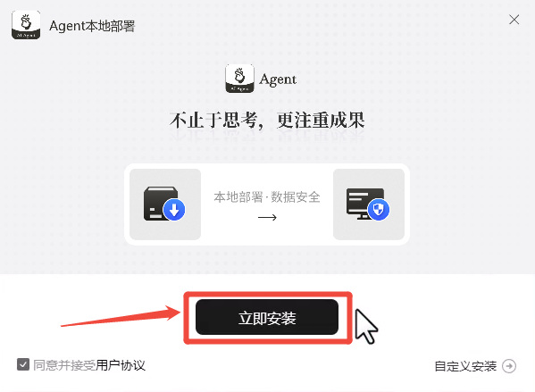Click the 本地部署·数据安全 caption text

tap(267, 196)
